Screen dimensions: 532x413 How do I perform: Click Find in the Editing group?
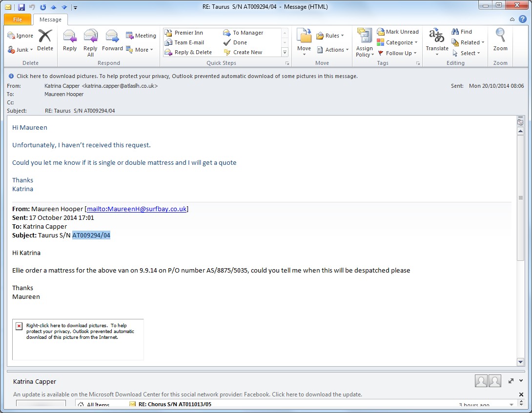tap(462, 32)
